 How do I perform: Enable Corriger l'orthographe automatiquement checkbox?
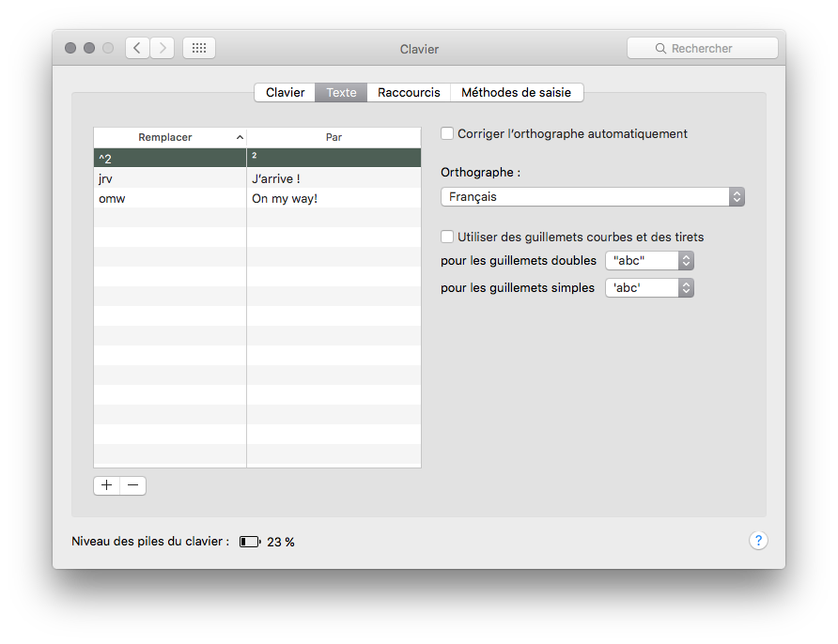pyautogui.click(x=447, y=133)
